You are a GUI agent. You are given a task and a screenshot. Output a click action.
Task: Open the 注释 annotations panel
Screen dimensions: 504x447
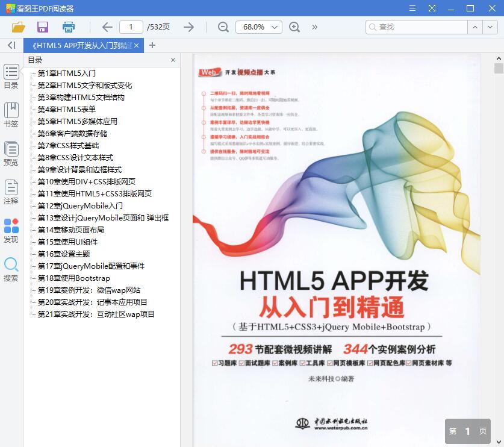(10, 192)
